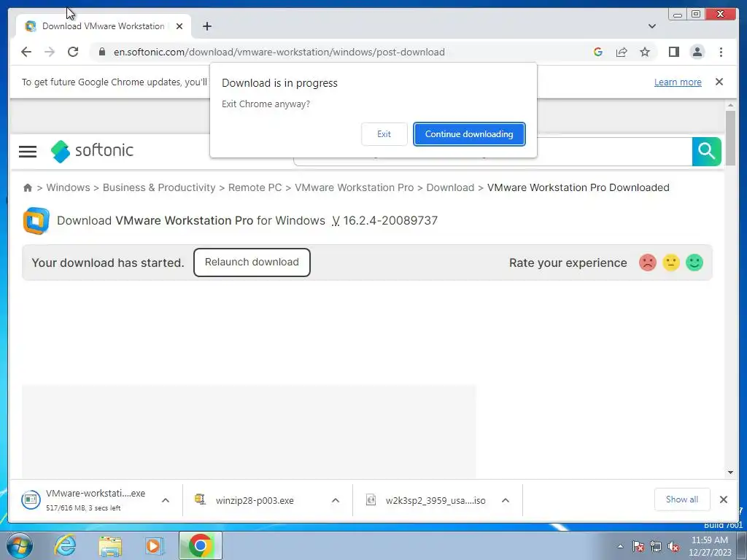Launch Internet Explorer from taskbar
747x560 pixels.
click(65, 545)
